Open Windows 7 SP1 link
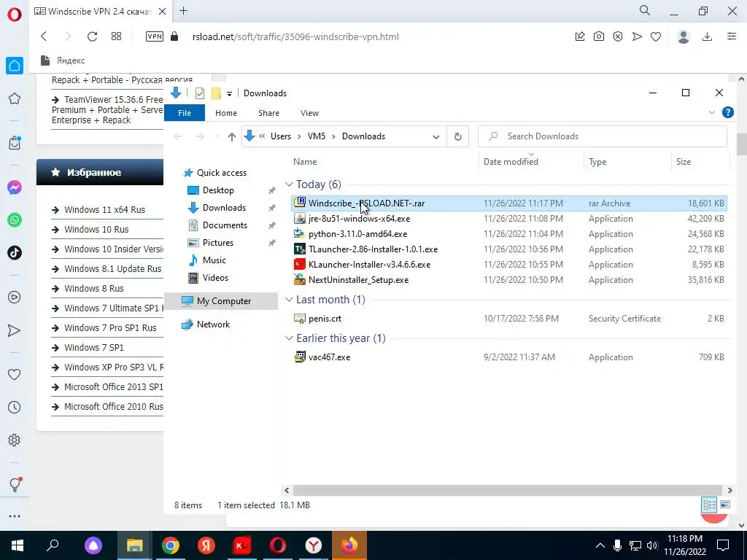 94,348
